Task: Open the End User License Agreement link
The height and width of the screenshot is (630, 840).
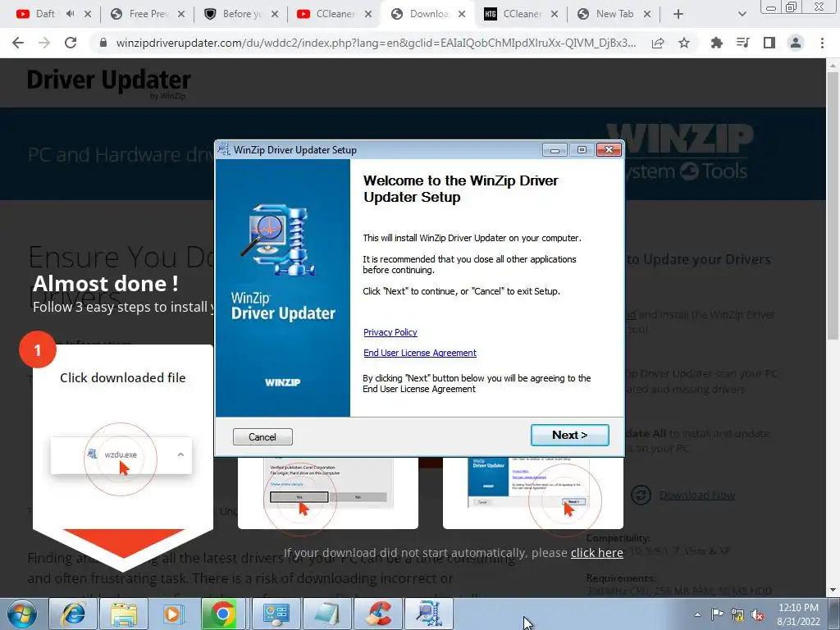Action: coord(419,353)
